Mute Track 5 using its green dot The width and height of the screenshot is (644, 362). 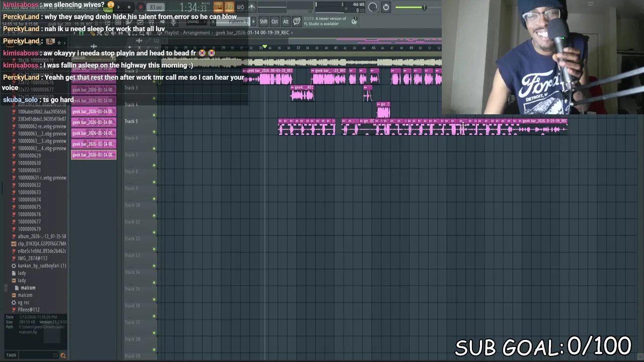pos(154,132)
